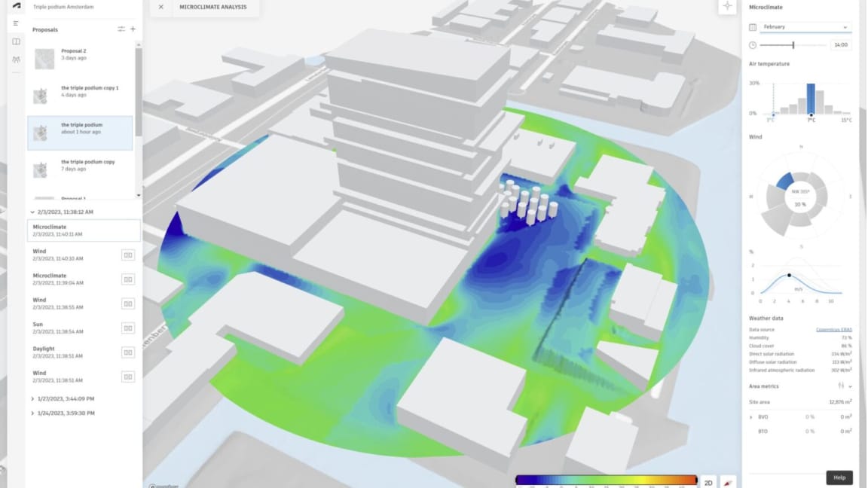This screenshot has width=868, height=488.
Task: Switch to 2D view
Action: click(x=708, y=481)
